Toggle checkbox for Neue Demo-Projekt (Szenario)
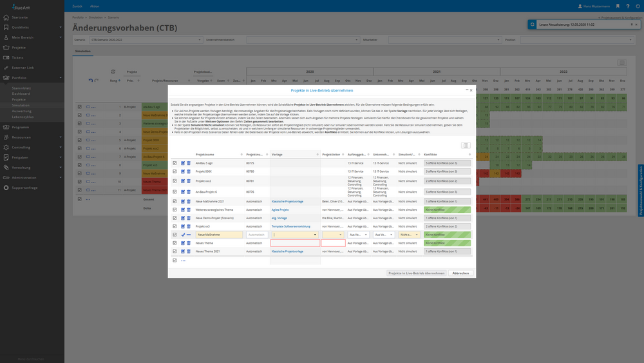 [175, 218]
